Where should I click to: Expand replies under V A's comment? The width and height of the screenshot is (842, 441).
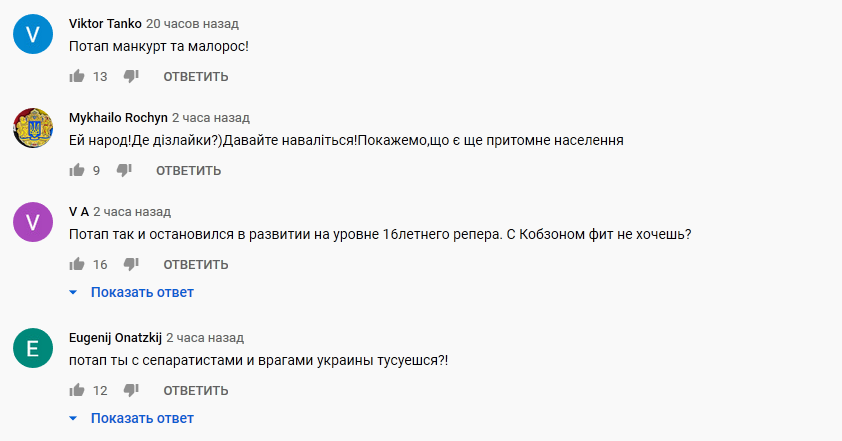(x=142, y=292)
